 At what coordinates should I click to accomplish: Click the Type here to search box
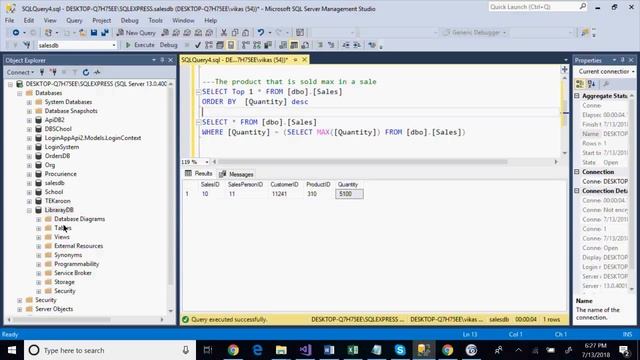pos(110,350)
